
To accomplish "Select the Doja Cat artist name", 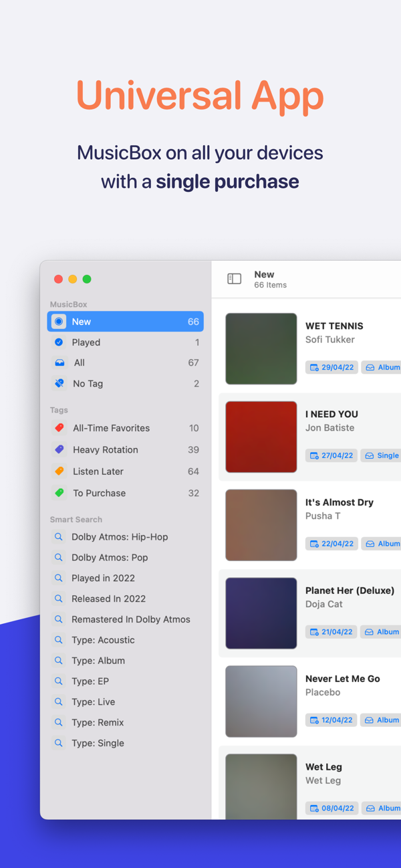I will pyautogui.click(x=324, y=604).
